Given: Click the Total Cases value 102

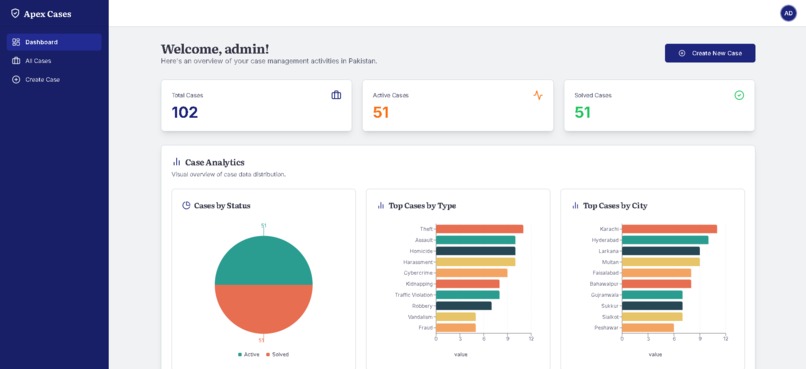Looking at the screenshot, I should 185,112.
